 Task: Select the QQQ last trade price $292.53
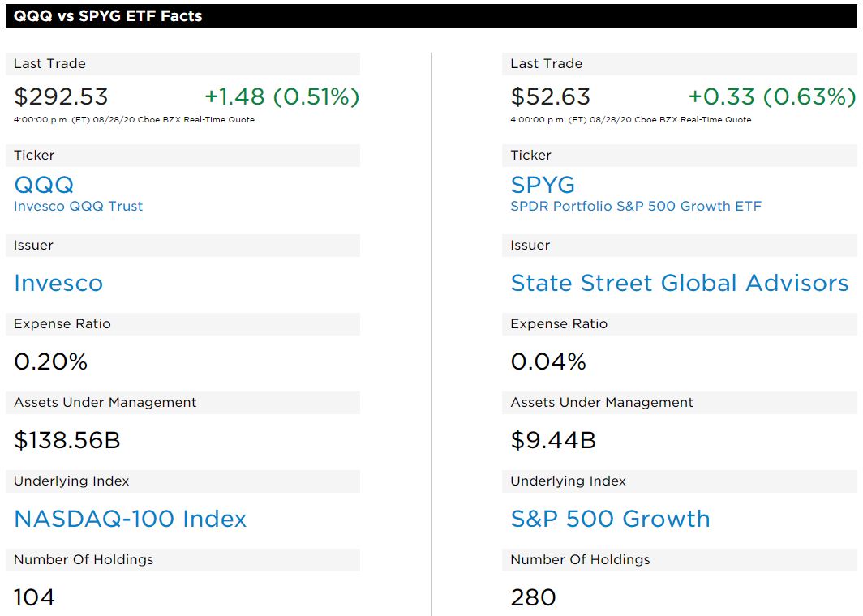click(61, 96)
